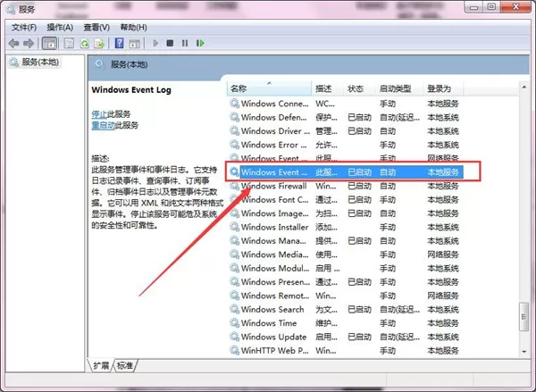Select the Windows Font C... service row
Image resolution: width=536 pixels, height=392 pixels.
tap(345, 200)
